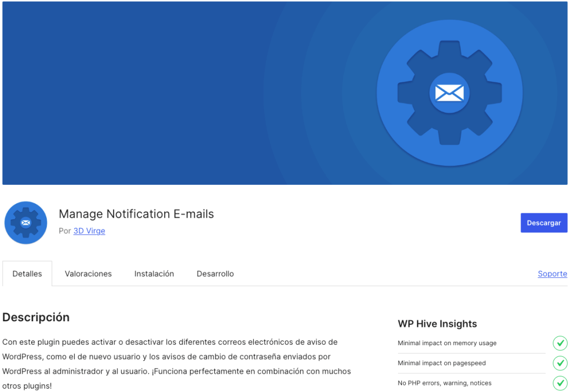Open the Instalación tab
Viewport: 570px width, 392px height.
(154, 273)
